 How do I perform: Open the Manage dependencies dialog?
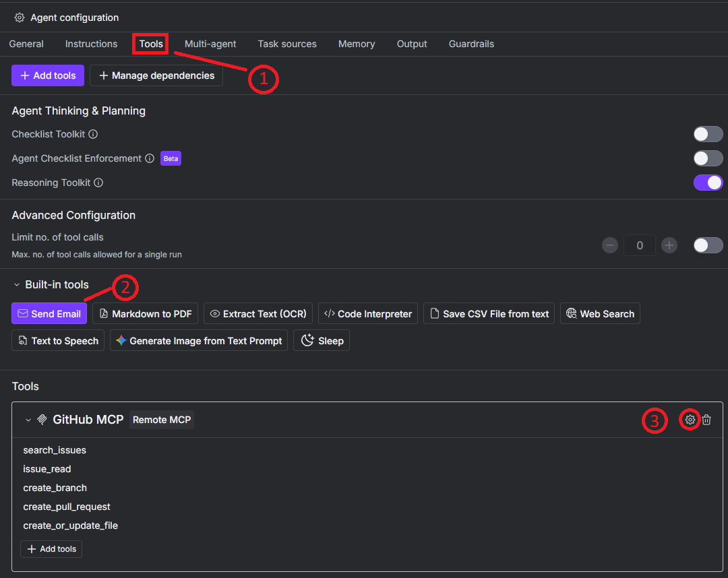[x=156, y=75]
